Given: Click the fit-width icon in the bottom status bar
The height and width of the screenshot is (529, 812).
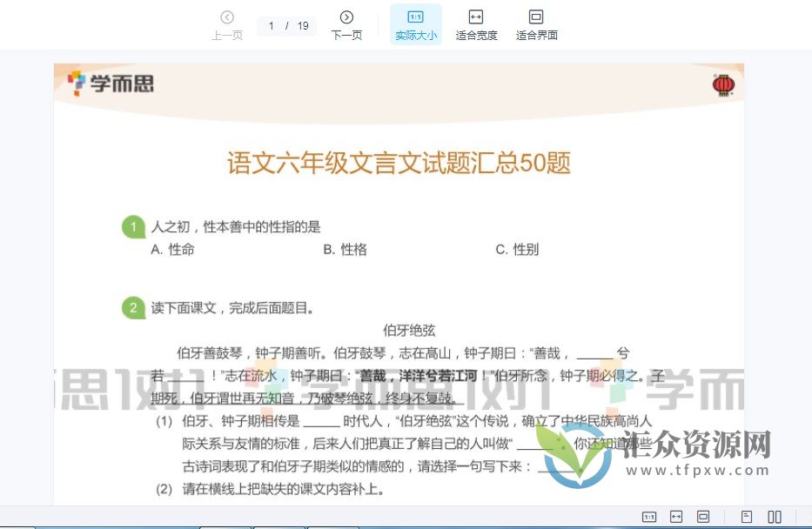Looking at the screenshot, I should [675, 516].
